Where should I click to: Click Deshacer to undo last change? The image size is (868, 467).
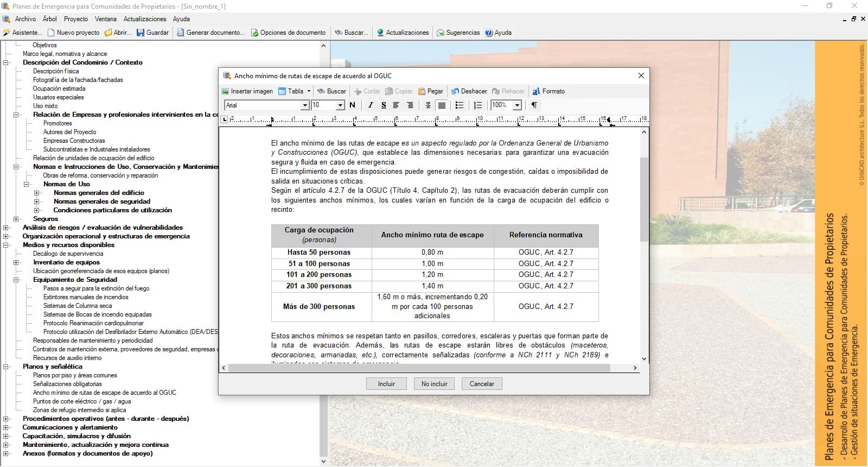469,91
